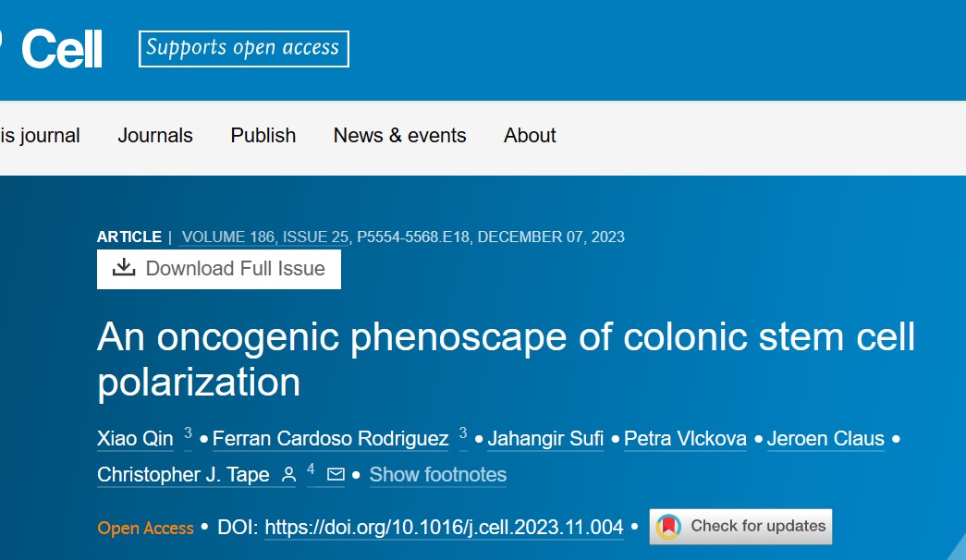Follow the DOI link 10.1016/j.cell.2023.11.004
Screen dimensions: 966x560
tap(445, 528)
